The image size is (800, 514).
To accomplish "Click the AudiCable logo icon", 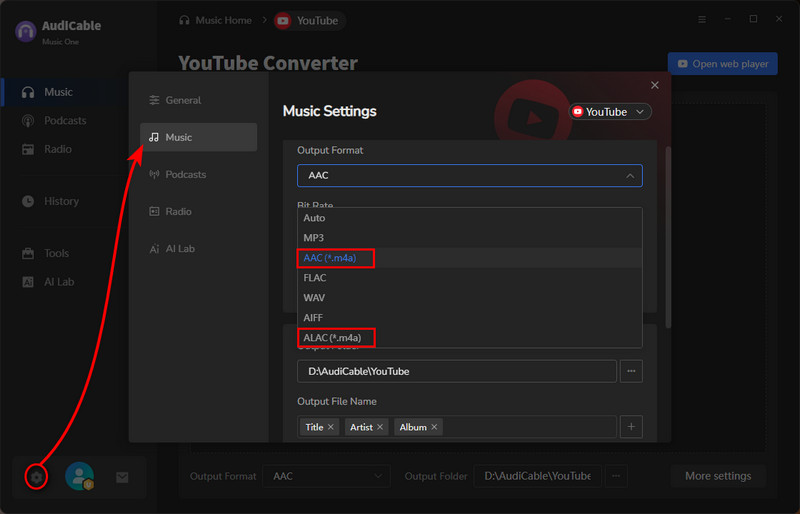I will (x=26, y=32).
